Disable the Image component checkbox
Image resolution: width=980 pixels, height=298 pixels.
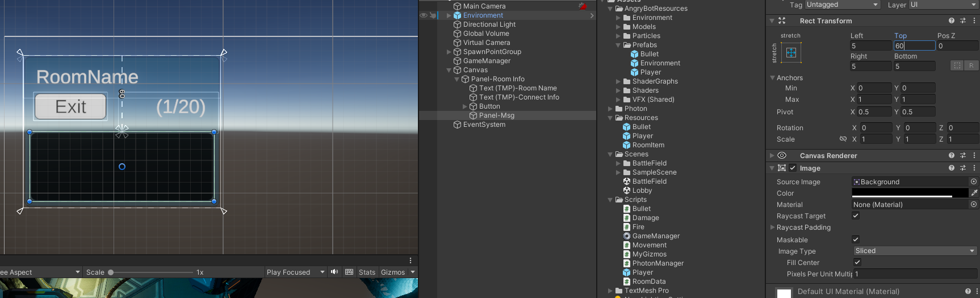tap(793, 168)
